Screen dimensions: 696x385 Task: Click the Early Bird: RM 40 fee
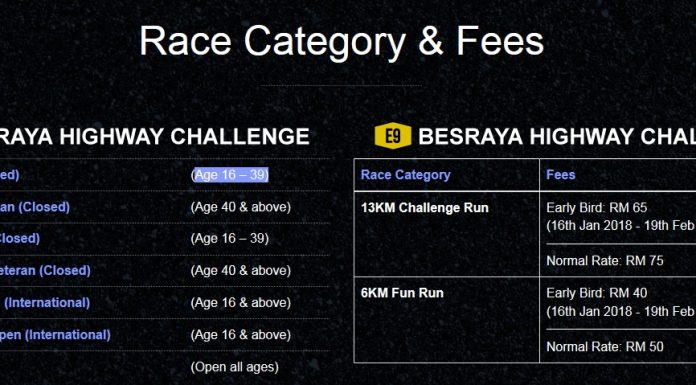pos(597,293)
